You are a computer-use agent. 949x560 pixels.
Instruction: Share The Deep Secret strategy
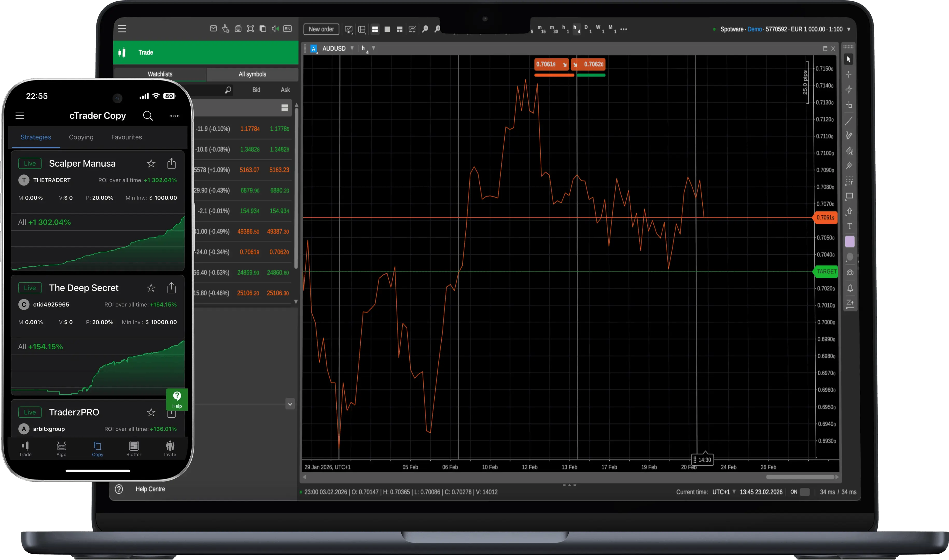[x=171, y=288]
